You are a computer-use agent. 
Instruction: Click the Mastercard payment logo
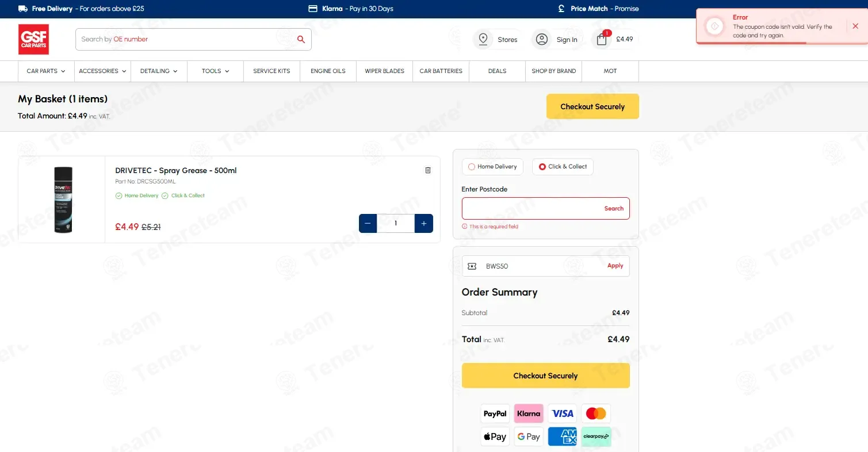(x=596, y=413)
